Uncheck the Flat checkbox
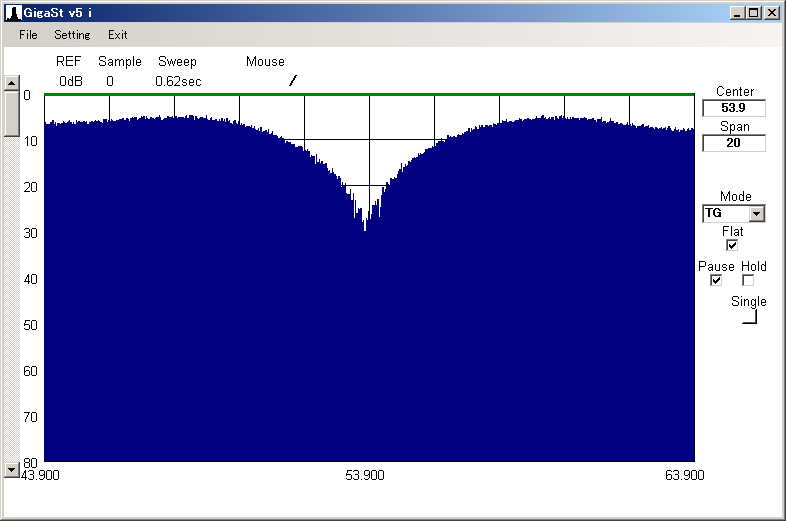 [x=732, y=245]
